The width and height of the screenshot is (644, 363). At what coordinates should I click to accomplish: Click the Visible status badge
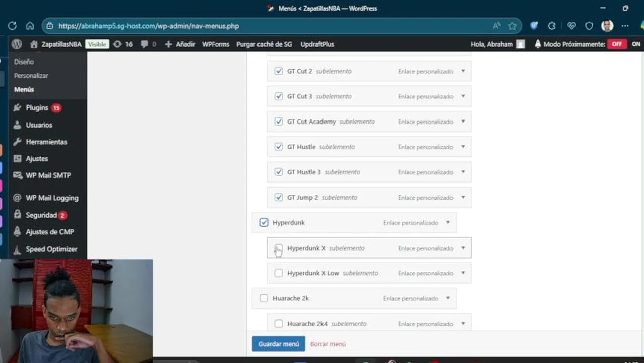(x=97, y=44)
